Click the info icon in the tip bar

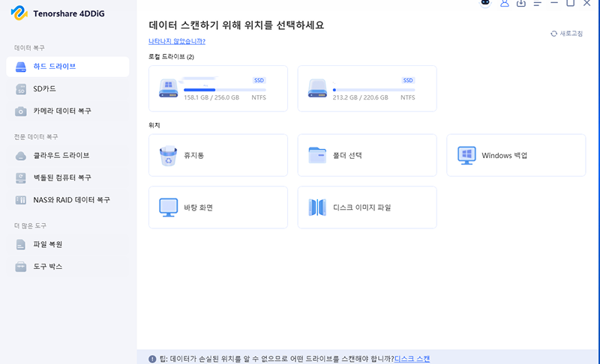[152, 359]
